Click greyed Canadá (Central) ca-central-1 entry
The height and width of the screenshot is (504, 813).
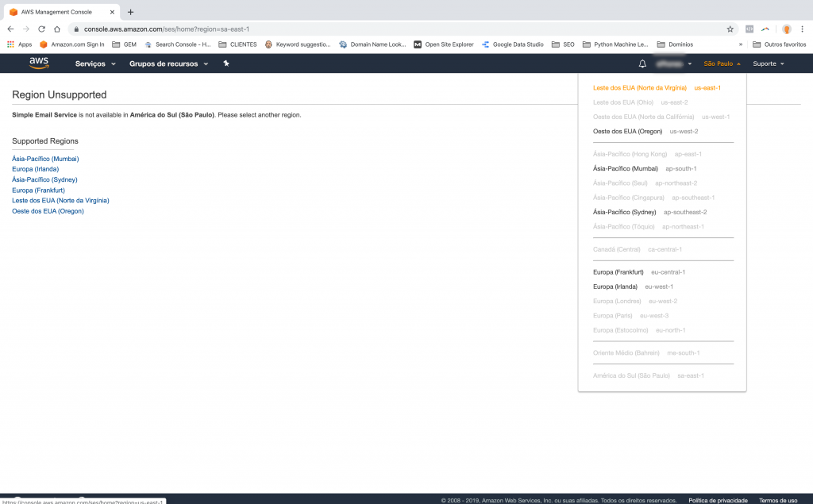click(x=638, y=249)
